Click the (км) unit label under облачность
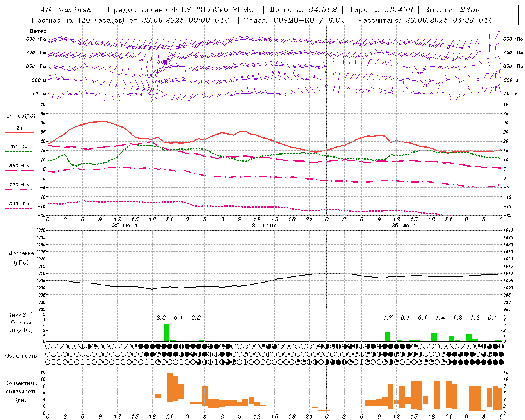 (x=21, y=399)
